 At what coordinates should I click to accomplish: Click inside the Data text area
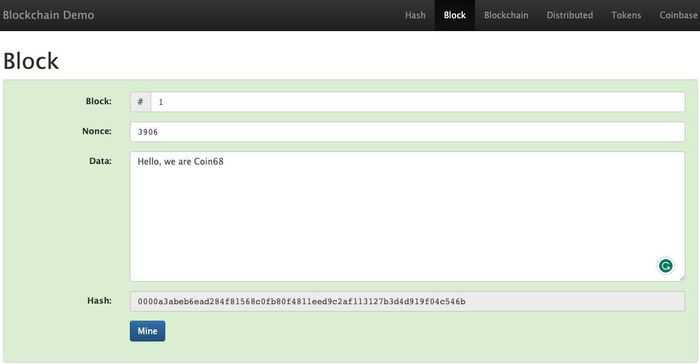(407, 217)
